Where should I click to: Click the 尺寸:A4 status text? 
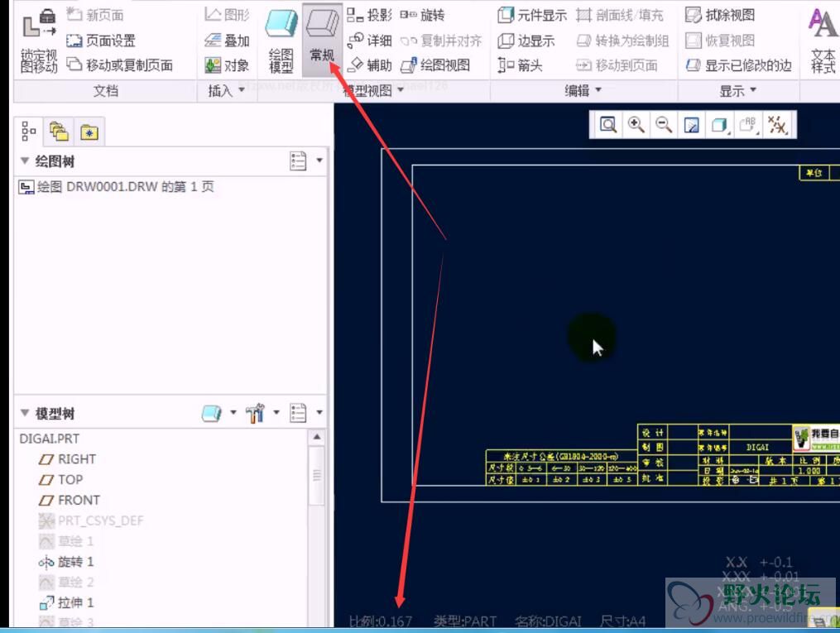click(x=622, y=621)
